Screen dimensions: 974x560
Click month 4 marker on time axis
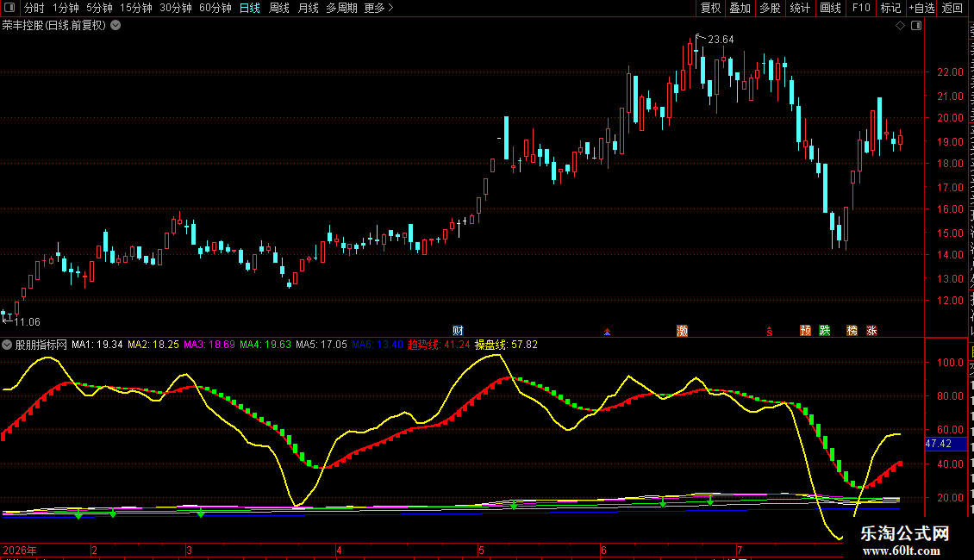pyautogui.click(x=339, y=550)
